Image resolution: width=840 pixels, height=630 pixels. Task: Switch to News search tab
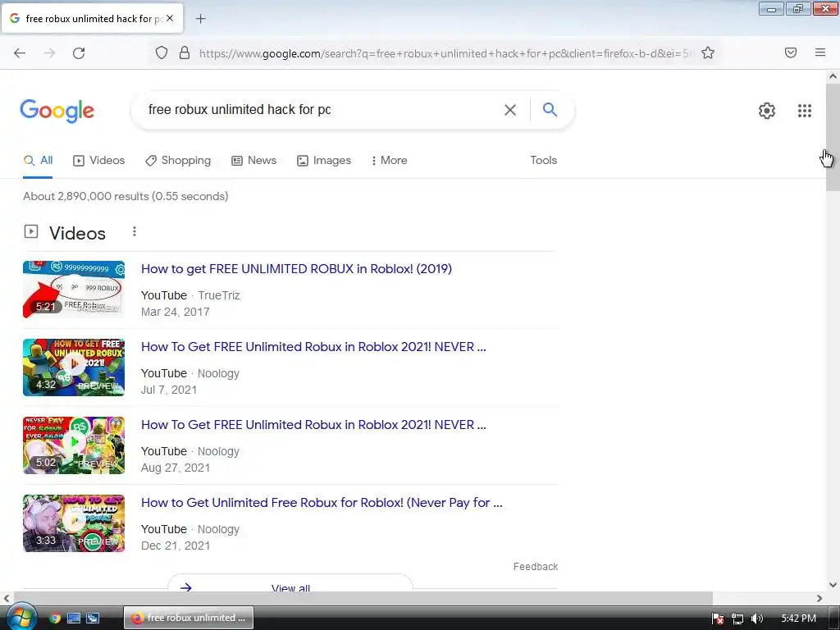254,160
